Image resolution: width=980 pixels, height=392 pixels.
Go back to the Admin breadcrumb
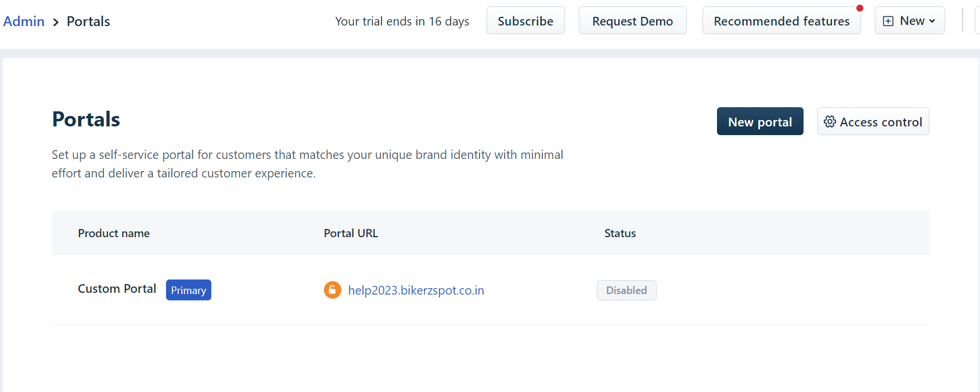coord(24,21)
